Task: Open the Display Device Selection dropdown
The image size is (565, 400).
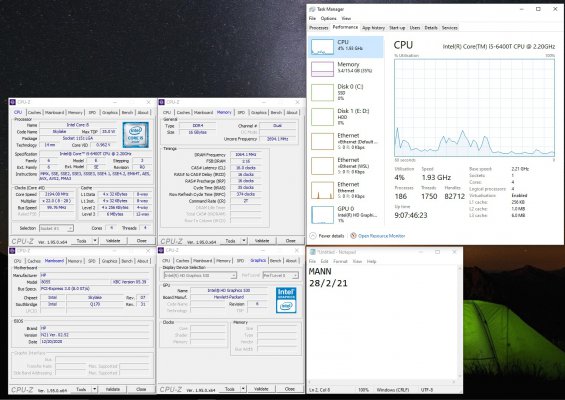Action: 200,275
